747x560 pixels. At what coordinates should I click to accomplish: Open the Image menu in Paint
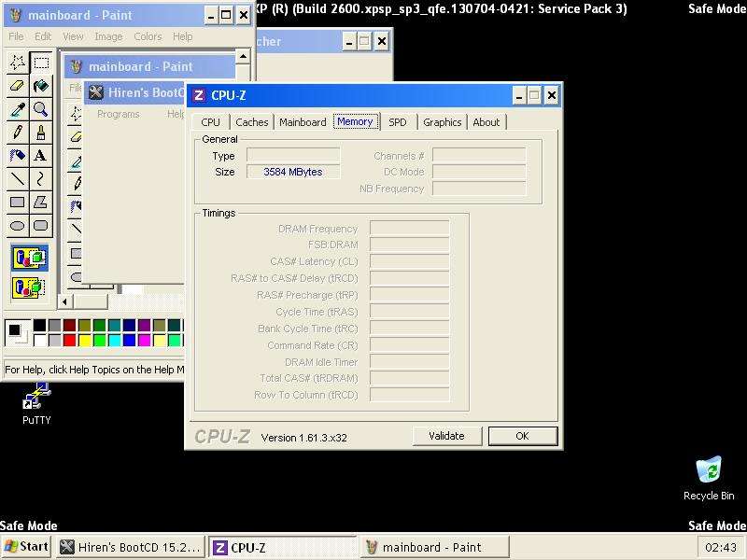tap(108, 36)
